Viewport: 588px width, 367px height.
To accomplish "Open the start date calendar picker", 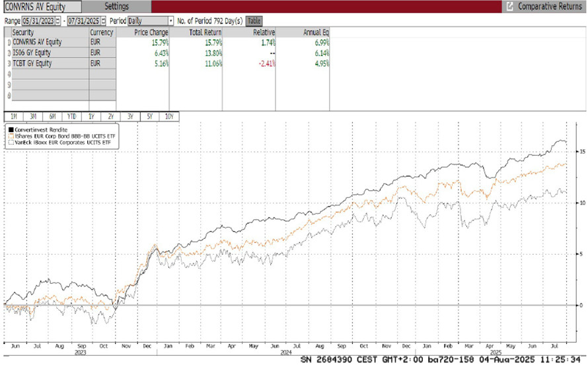I will point(57,21).
